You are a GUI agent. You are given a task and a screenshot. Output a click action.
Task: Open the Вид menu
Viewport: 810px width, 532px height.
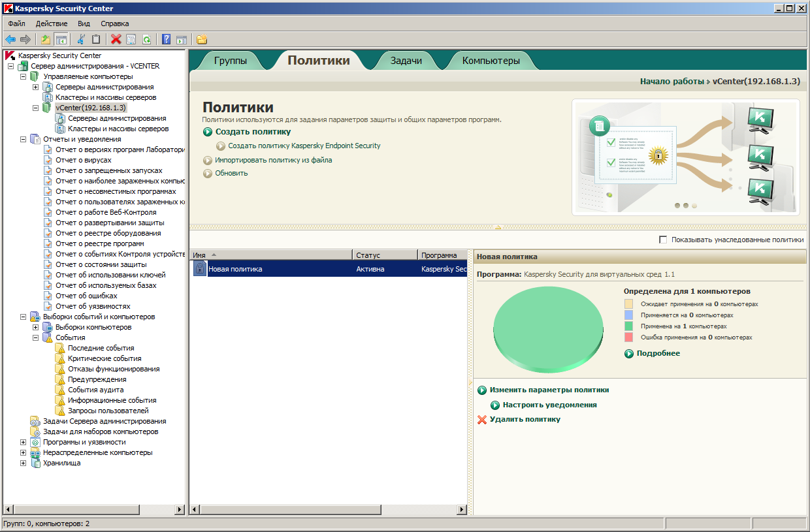(84, 23)
